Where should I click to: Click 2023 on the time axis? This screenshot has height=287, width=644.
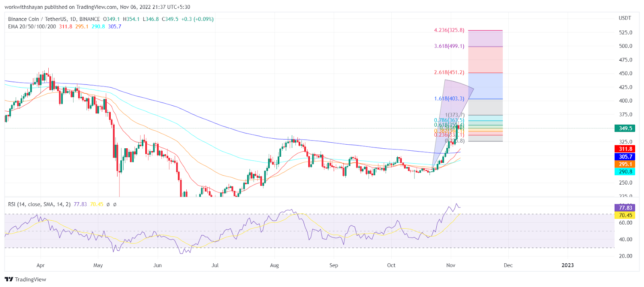click(568, 265)
